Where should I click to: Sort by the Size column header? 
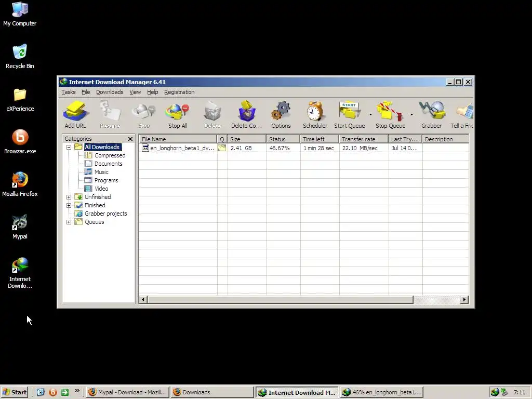coord(247,139)
